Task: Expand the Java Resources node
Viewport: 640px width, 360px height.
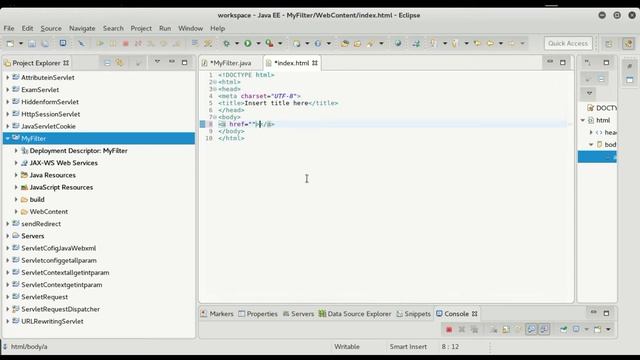Action: (16, 175)
